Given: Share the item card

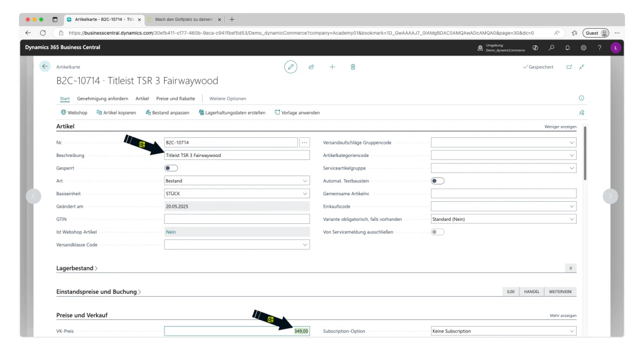Looking at the screenshot, I should (311, 67).
